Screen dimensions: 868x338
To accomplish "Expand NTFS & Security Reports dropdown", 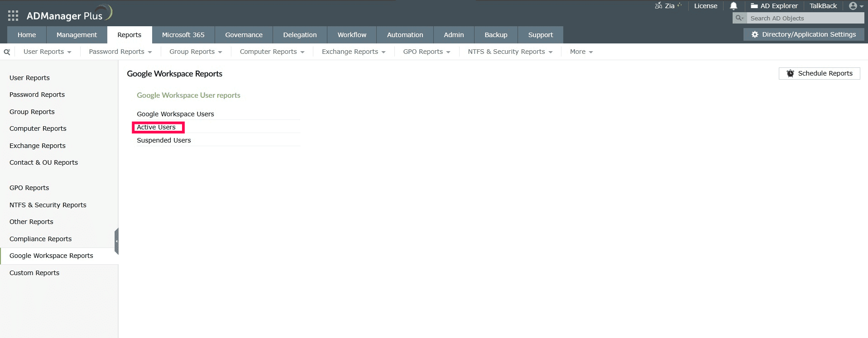I will coord(510,52).
